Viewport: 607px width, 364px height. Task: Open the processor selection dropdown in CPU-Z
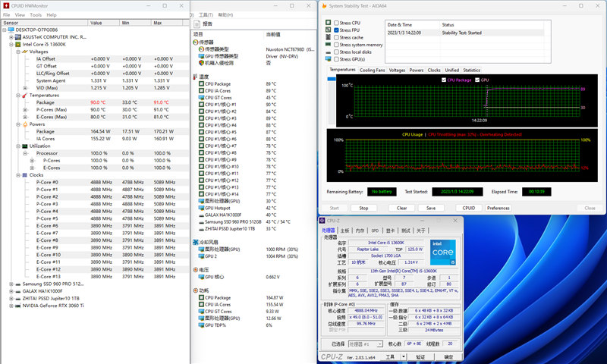[366, 344]
